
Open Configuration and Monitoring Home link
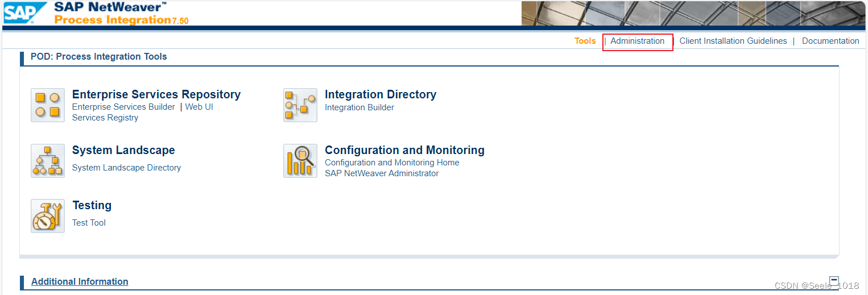[x=392, y=163]
